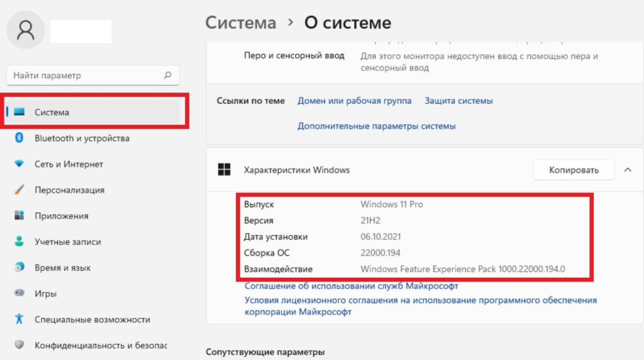
Task: Click the Приложения apps icon
Action: click(x=19, y=215)
